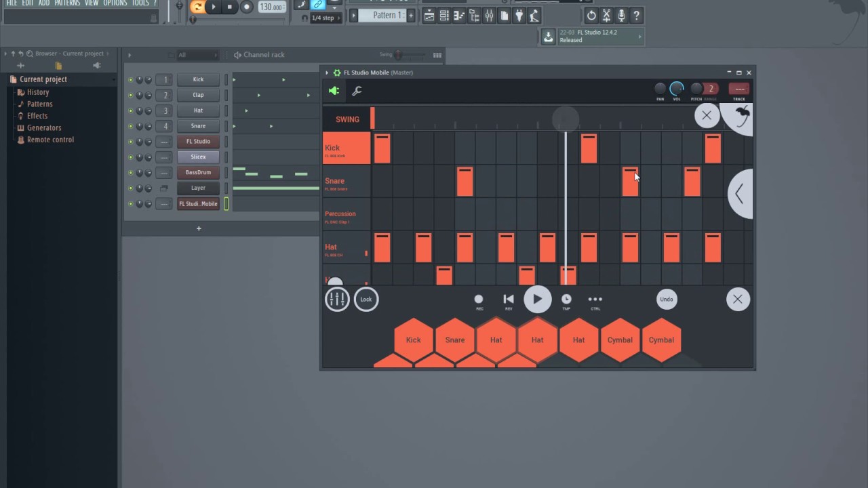Click the download news icon
The height and width of the screenshot is (488, 868).
pos(548,37)
